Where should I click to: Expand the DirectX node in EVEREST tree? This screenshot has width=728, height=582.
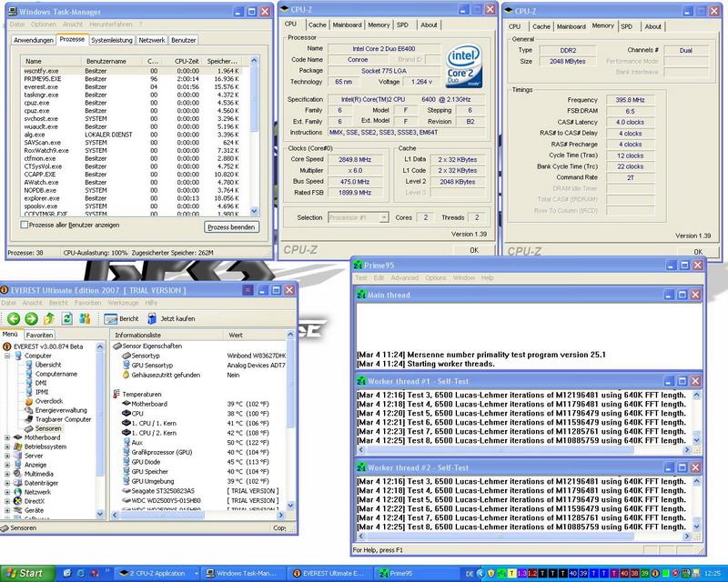tap(7, 501)
